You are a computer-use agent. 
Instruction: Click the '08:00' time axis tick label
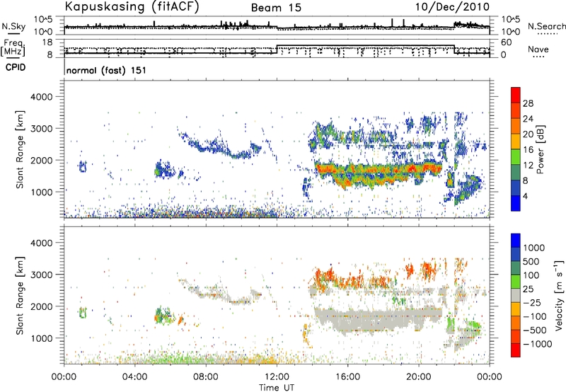pos(206,377)
